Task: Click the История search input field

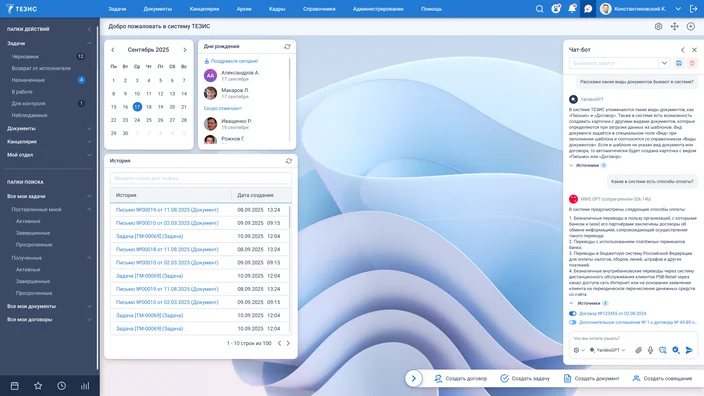Action: (201, 178)
